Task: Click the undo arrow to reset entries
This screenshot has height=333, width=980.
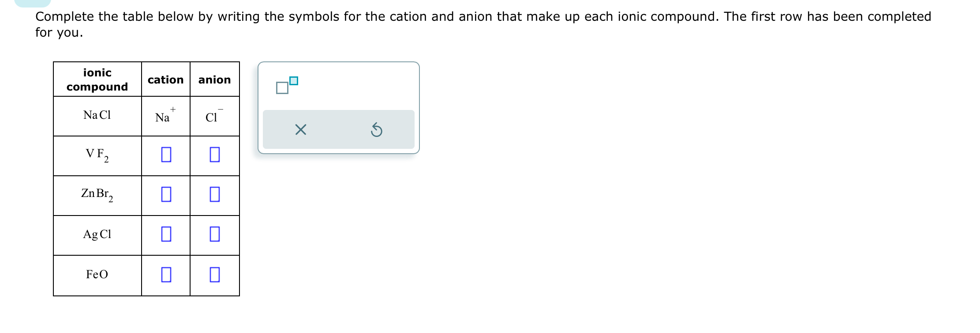Action: (377, 129)
